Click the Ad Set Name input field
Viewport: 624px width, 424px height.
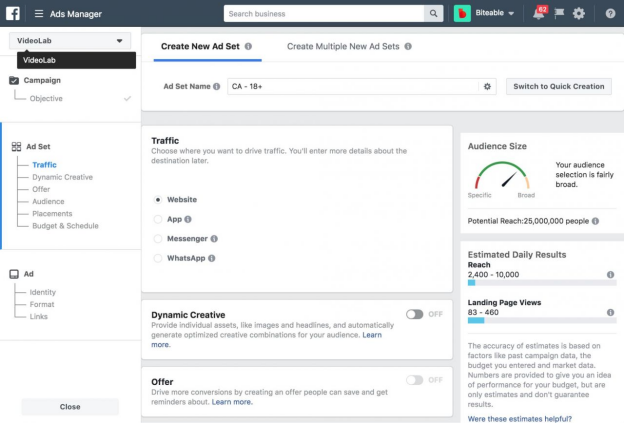click(x=354, y=86)
